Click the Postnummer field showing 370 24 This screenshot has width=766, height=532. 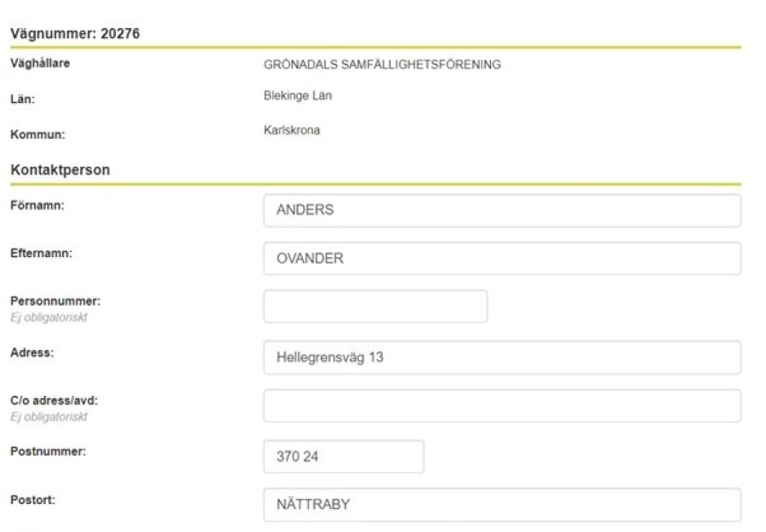344,457
